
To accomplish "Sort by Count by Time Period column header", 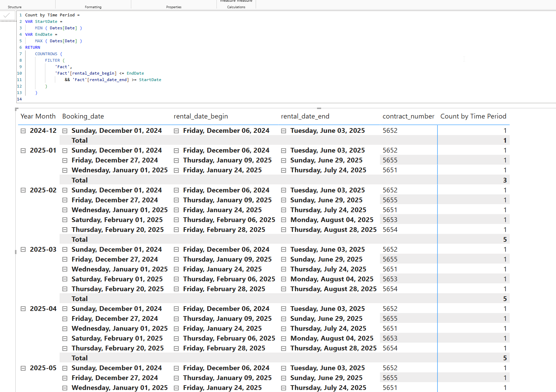I will [473, 116].
